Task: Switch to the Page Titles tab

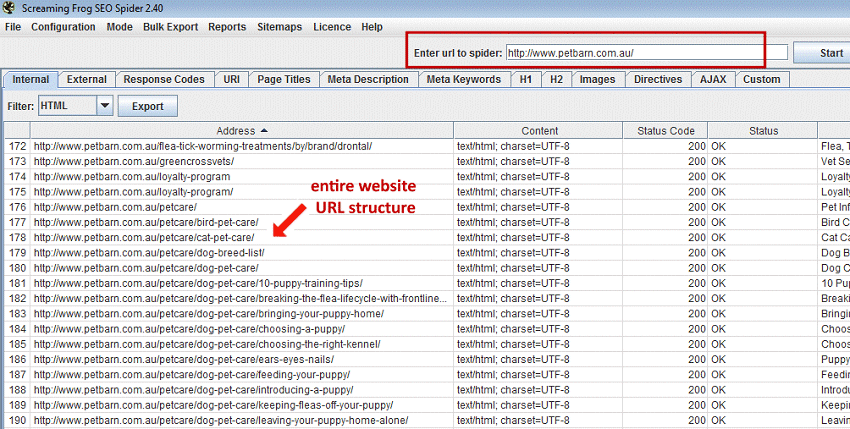Action: (x=284, y=79)
